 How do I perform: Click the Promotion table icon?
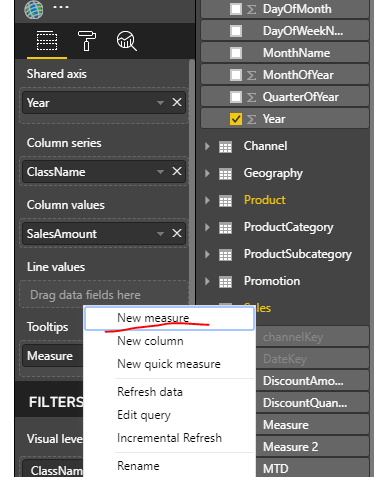point(225,282)
